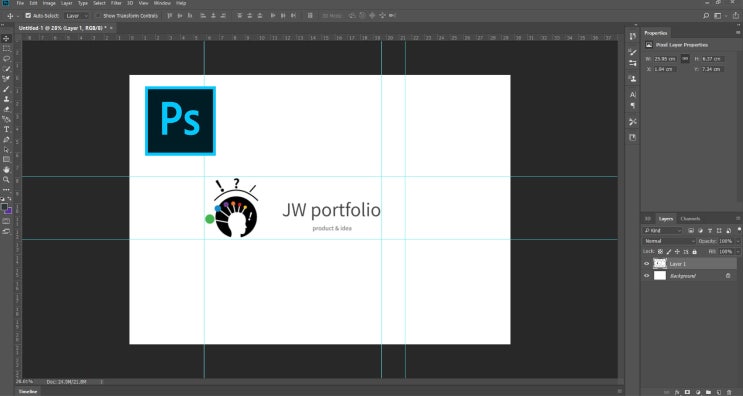This screenshot has width=743, height=396.
Task: Open the Character panel icon in dock
Action: tap(633, 95)
